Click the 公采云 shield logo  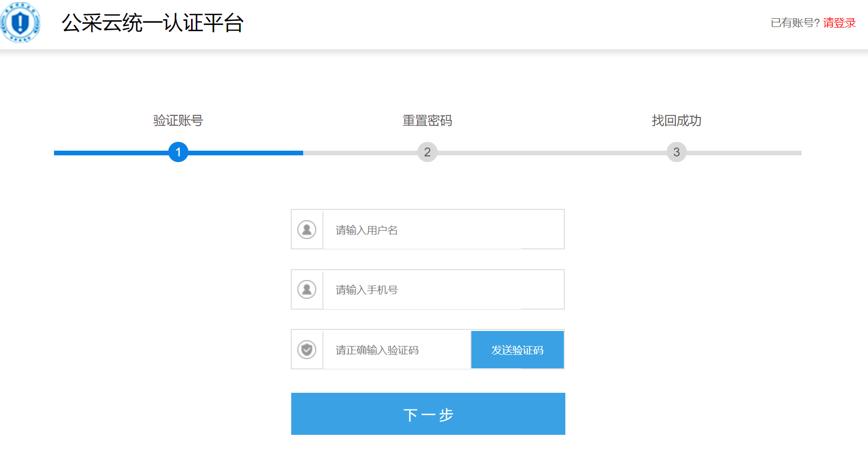point(20,22)
